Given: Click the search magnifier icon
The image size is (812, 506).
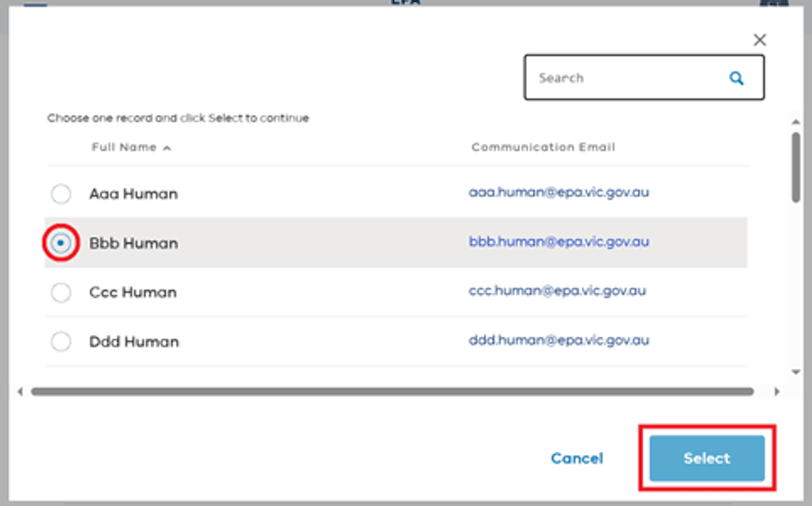Looking at the screenshot, I should pos(736,77).
